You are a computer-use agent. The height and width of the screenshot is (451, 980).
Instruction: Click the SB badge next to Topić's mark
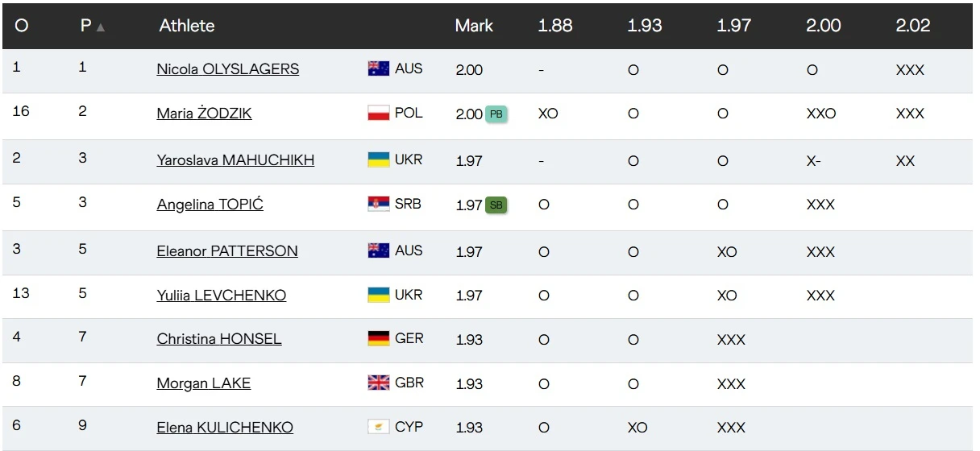coord(496,205)
